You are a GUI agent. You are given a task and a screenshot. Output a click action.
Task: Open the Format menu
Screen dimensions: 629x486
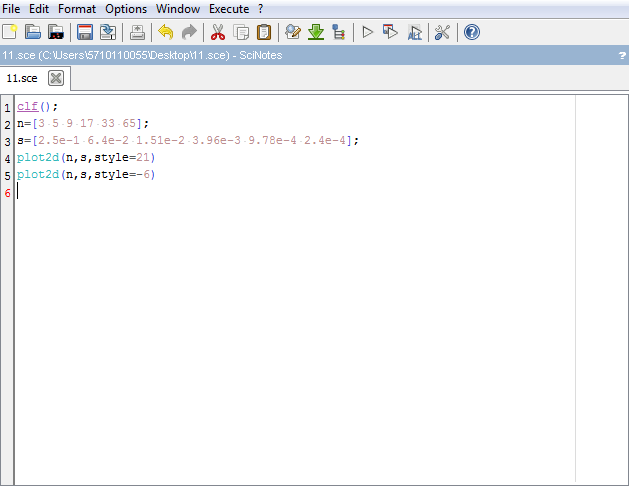click(x=77, y=9)
